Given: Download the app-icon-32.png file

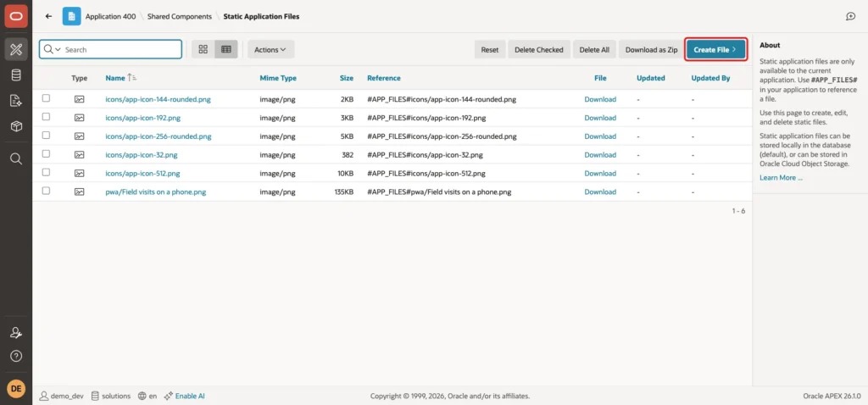Looking at the screenshot, I should tap(600, 155).
